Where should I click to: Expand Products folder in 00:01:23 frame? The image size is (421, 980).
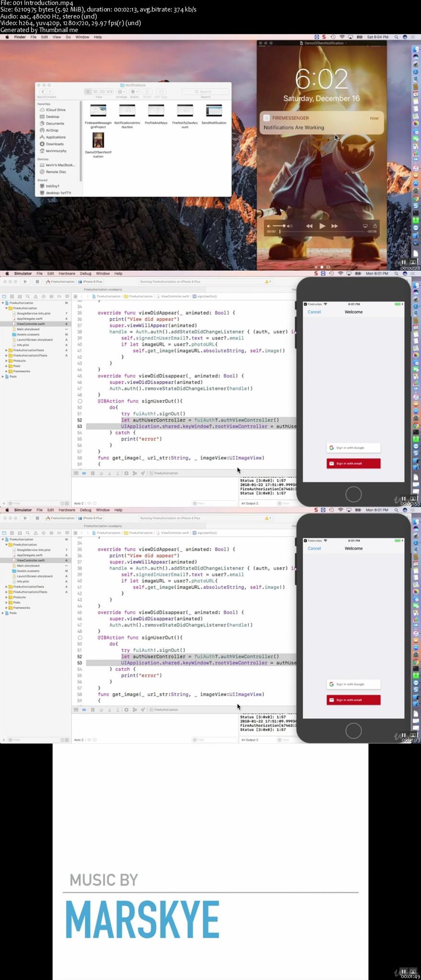6,597
